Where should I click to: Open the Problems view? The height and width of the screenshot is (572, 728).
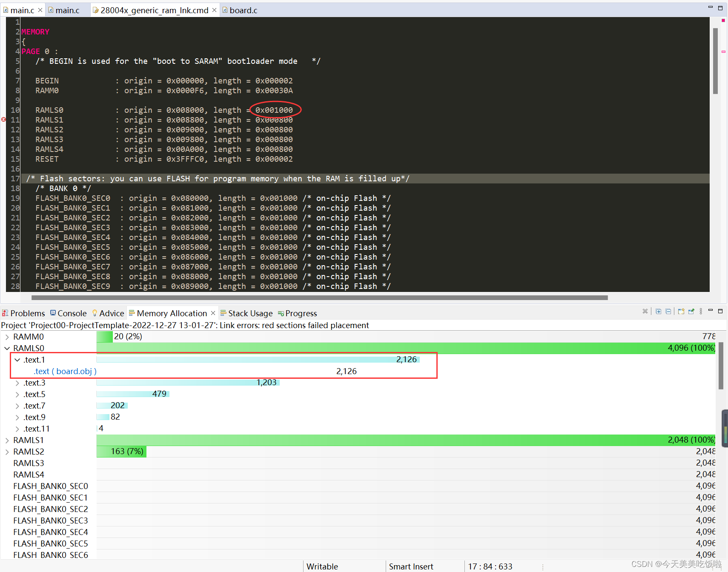[27, 313]
